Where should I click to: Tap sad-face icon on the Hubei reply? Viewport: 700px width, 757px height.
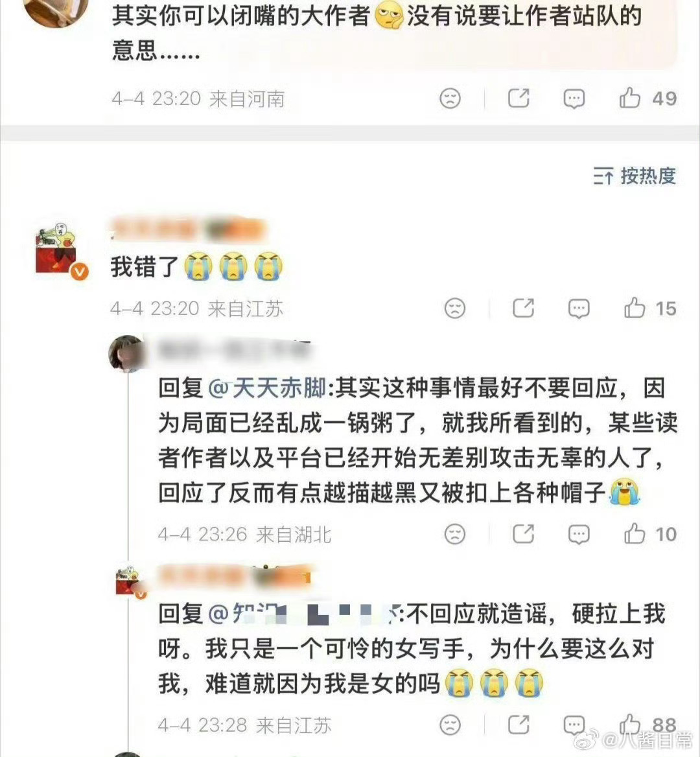[455, 535]
